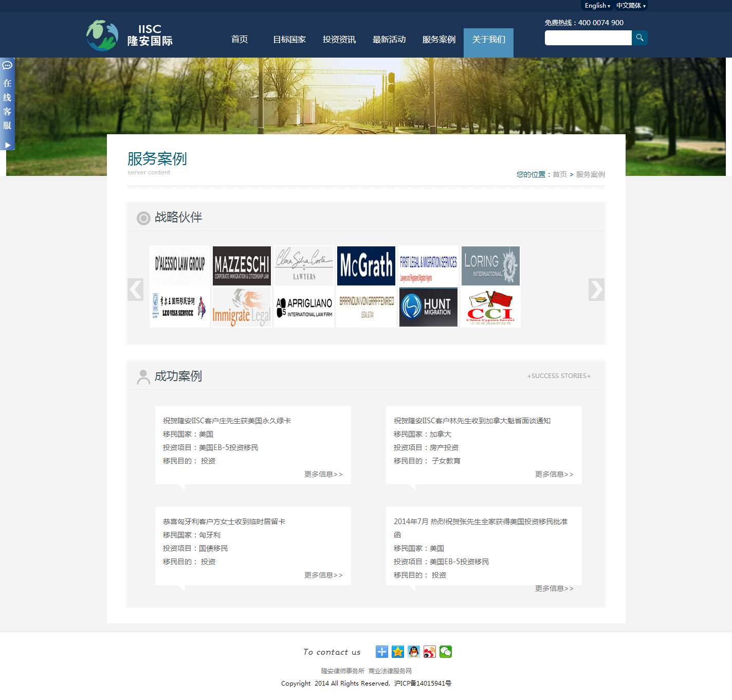Click the WeChat share icon

446,652
